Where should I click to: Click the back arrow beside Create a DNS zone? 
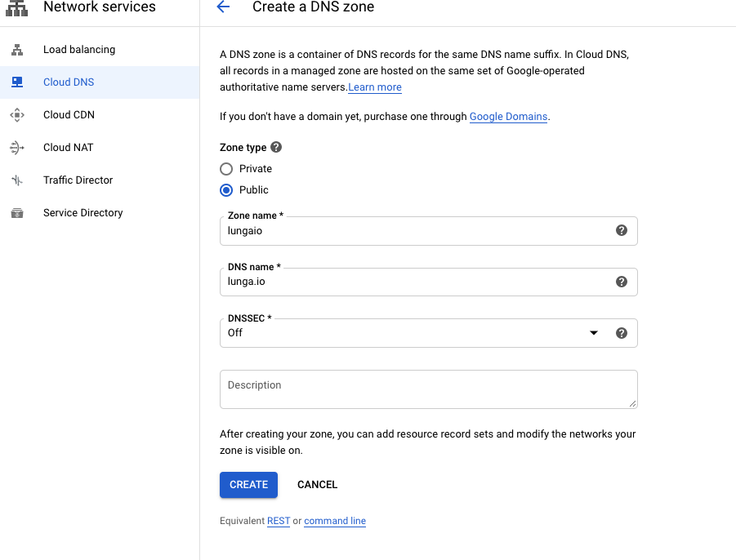[x=224, y=7]
